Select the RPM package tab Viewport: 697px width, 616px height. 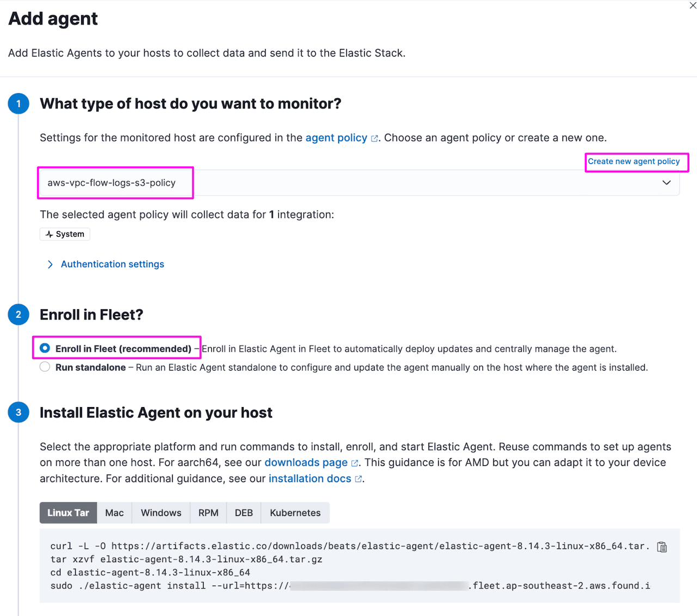click(208, 513)
